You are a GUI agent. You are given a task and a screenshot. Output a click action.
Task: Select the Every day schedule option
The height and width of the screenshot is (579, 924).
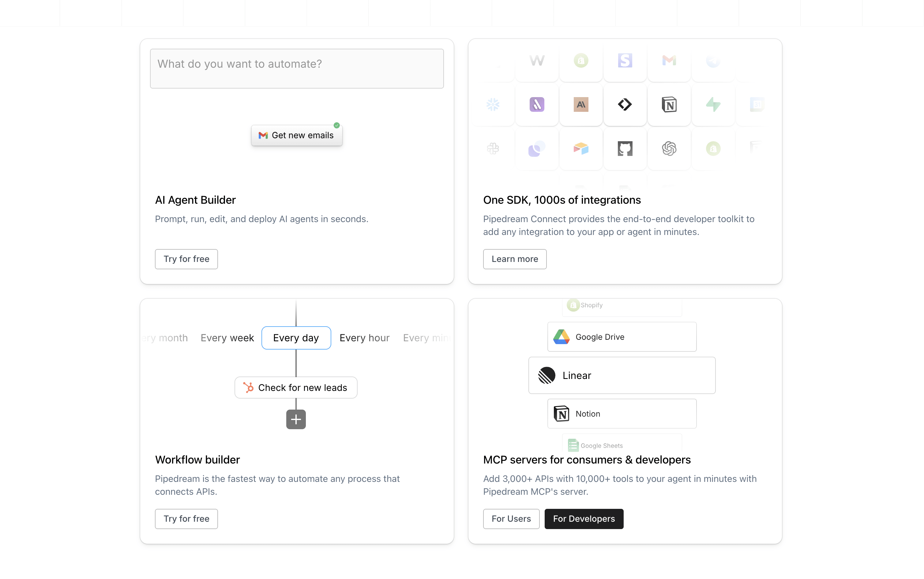coord(296,338)
